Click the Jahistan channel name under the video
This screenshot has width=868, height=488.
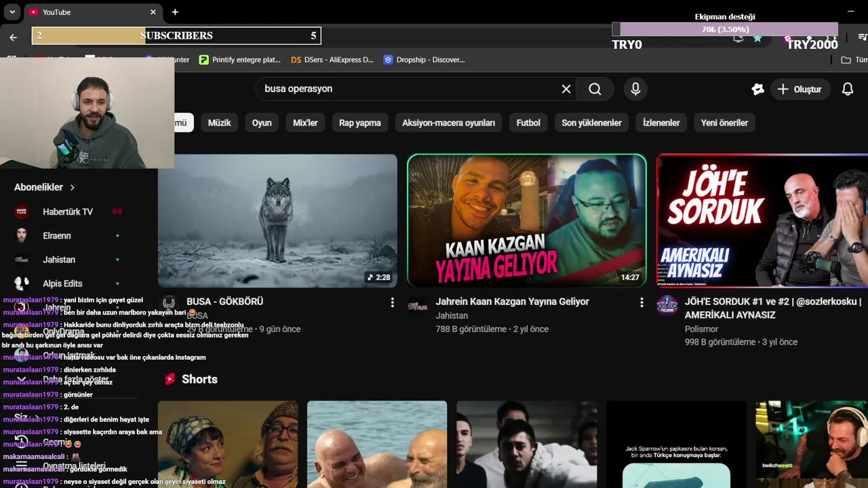pyautogui.click(x=452, y=316)
